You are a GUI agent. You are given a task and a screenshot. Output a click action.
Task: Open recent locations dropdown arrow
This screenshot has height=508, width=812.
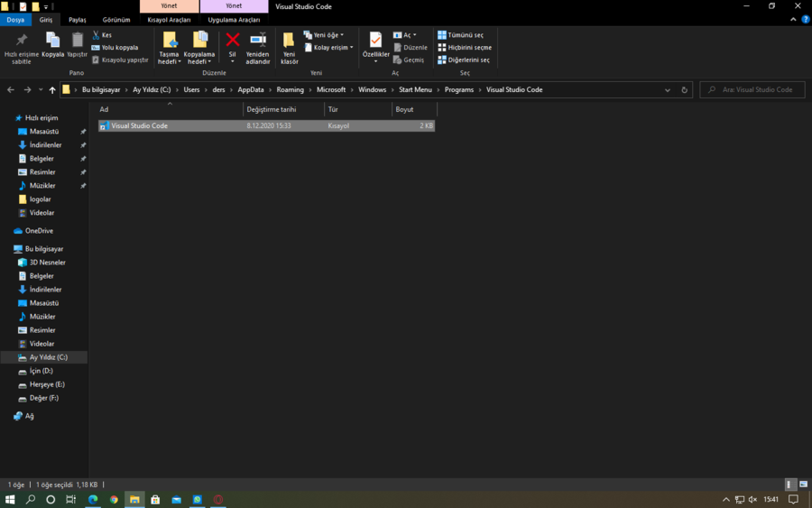click(41, 89)
